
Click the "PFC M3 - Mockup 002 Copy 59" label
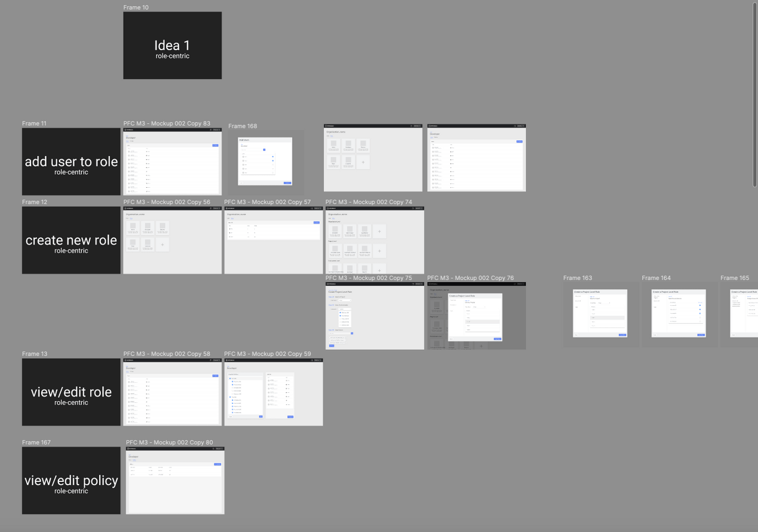click(x=268, y=354)
